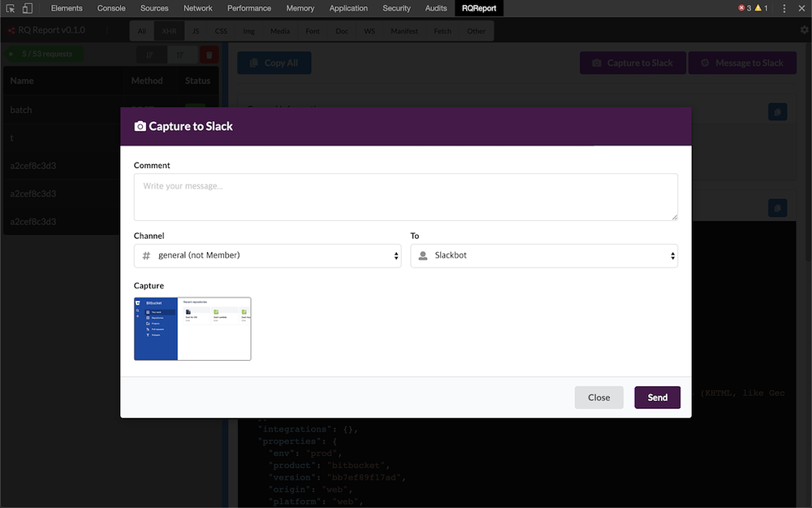Switch to the Elements tab
This screenshot has width=812, height=508.
click(67, 8)
